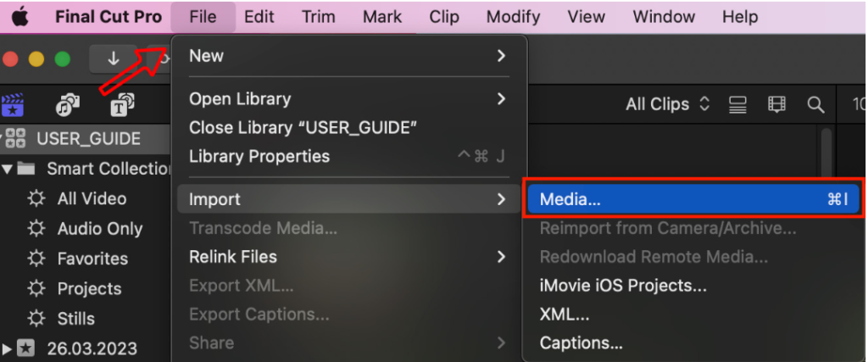
Task: Click the browser vertical scrollbar
Action: click(x=826, y=153)
